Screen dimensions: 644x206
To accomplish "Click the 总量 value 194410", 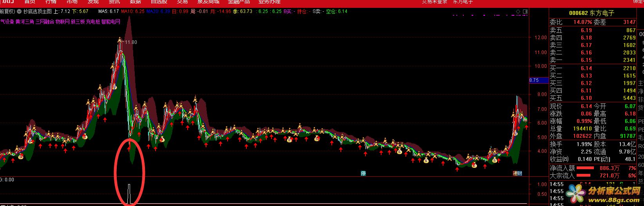I will (x=582, y=128).
